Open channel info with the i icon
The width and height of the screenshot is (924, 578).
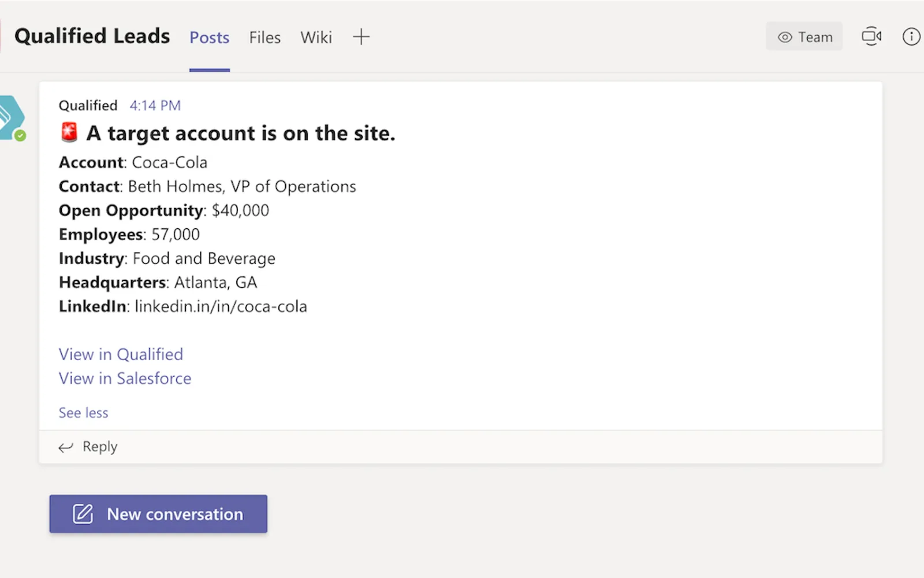click(911, 37)
